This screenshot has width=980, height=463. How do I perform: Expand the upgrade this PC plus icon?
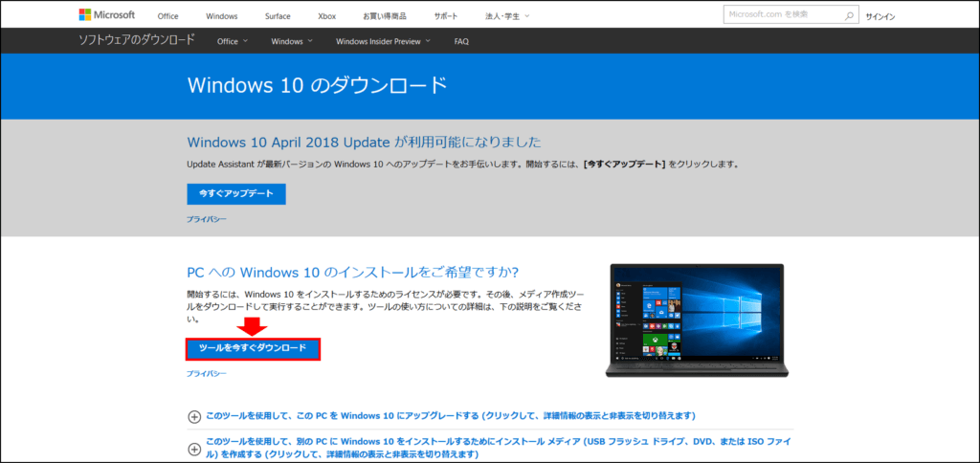[x=194, y=416]
